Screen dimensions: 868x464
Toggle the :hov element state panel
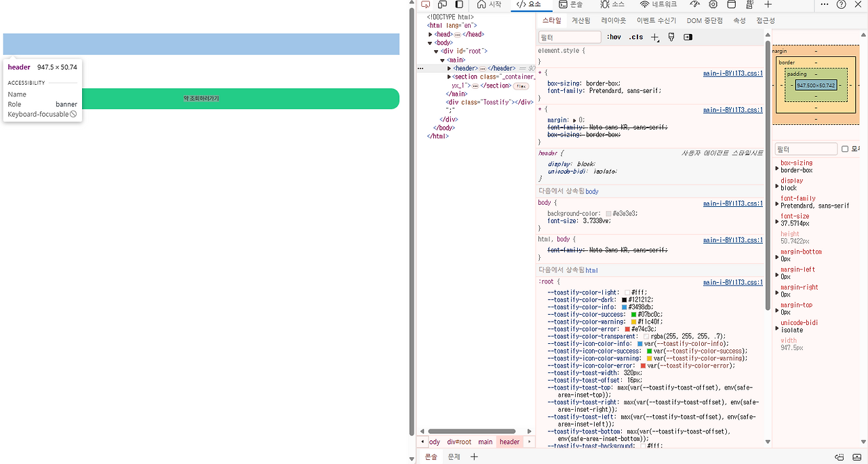(x=614, y=37)
